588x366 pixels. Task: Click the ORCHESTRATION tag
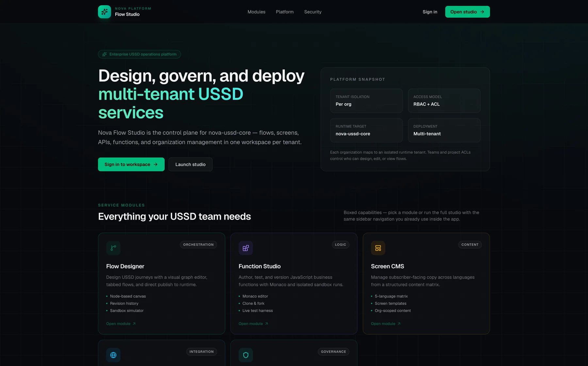[198, 245]
